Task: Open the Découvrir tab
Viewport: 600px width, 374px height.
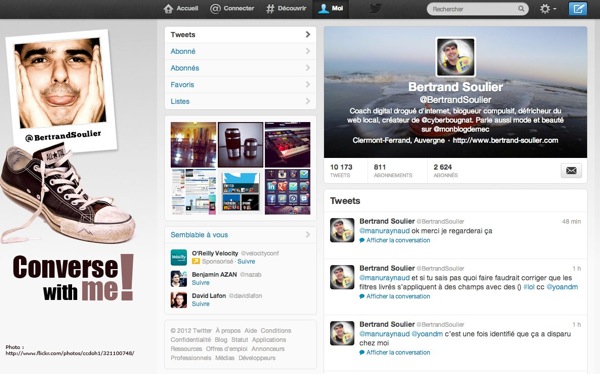Action: pyautogui.click(x=286, y=8)
